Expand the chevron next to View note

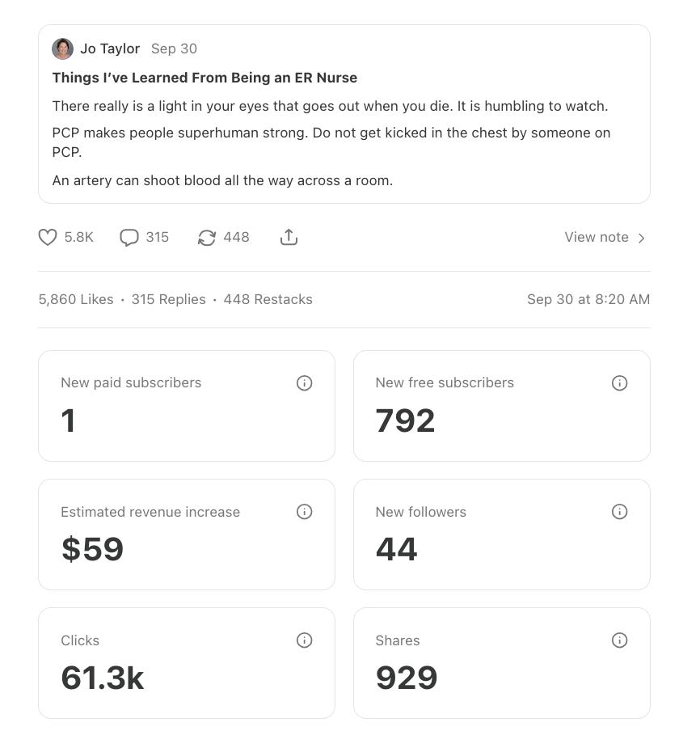click(641, 239)
